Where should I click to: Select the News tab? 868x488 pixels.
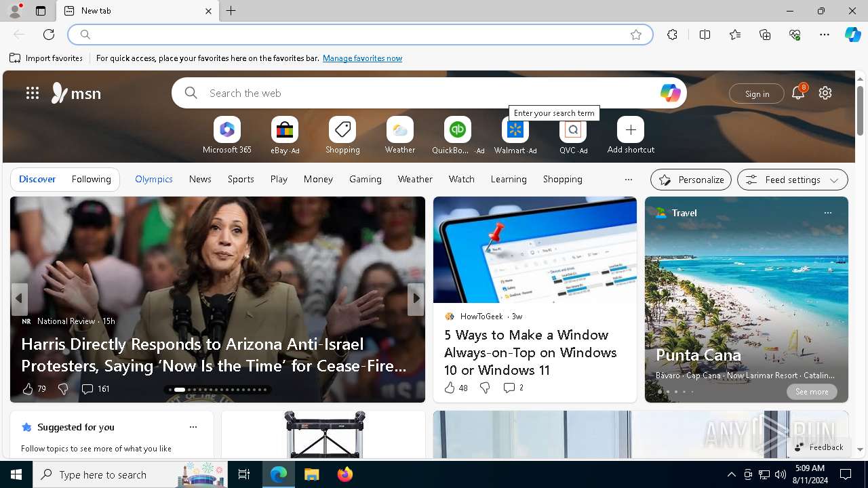(200, 179)
